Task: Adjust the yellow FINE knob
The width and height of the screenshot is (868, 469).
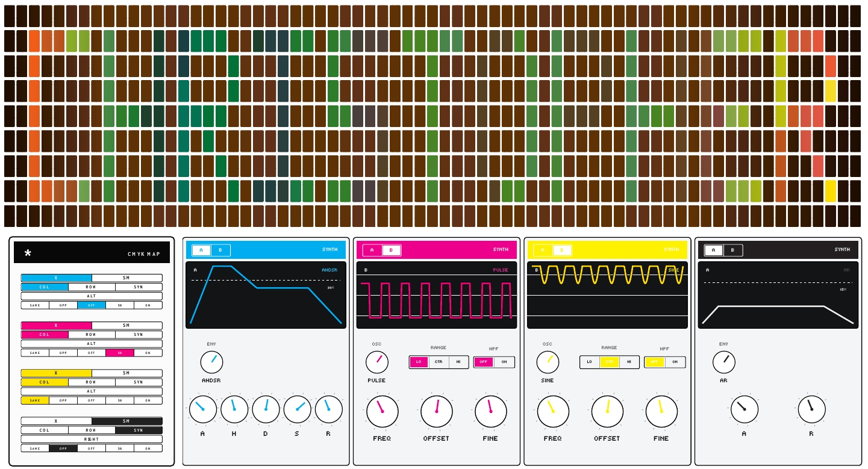Action: pyautogui.click(x=661, y=412)
